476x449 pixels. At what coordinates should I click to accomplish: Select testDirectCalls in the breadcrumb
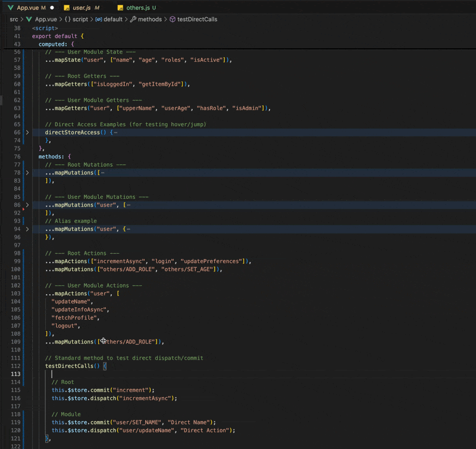point(198,19)
